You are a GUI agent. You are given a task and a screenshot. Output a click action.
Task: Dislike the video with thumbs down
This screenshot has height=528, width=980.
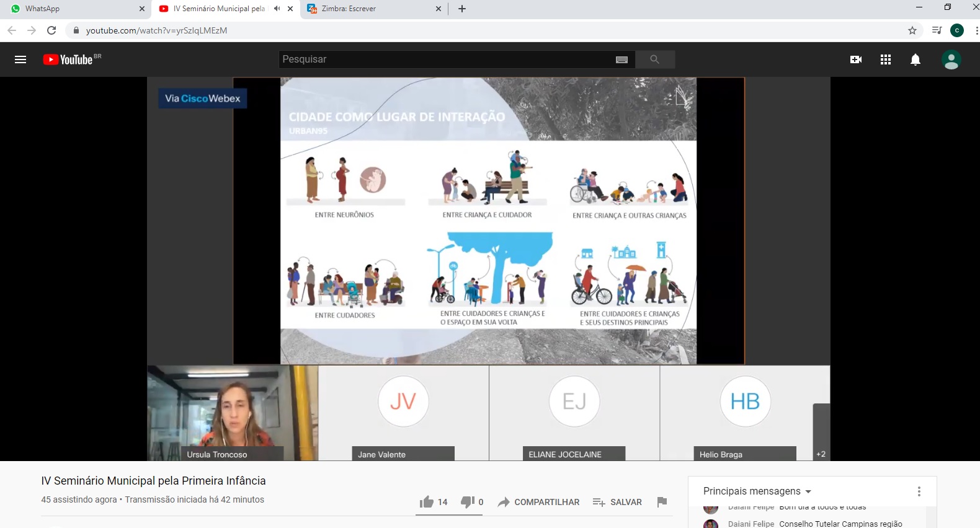[468, 502]
